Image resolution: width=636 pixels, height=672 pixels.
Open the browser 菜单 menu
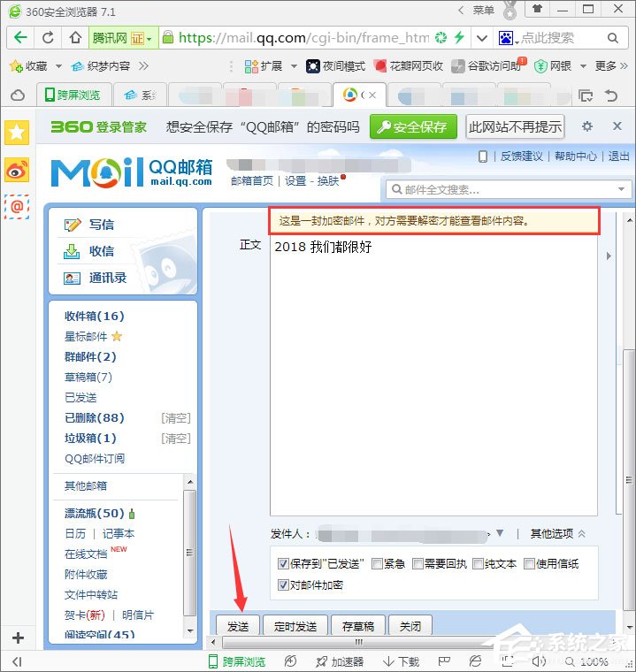tap(483, 10)
